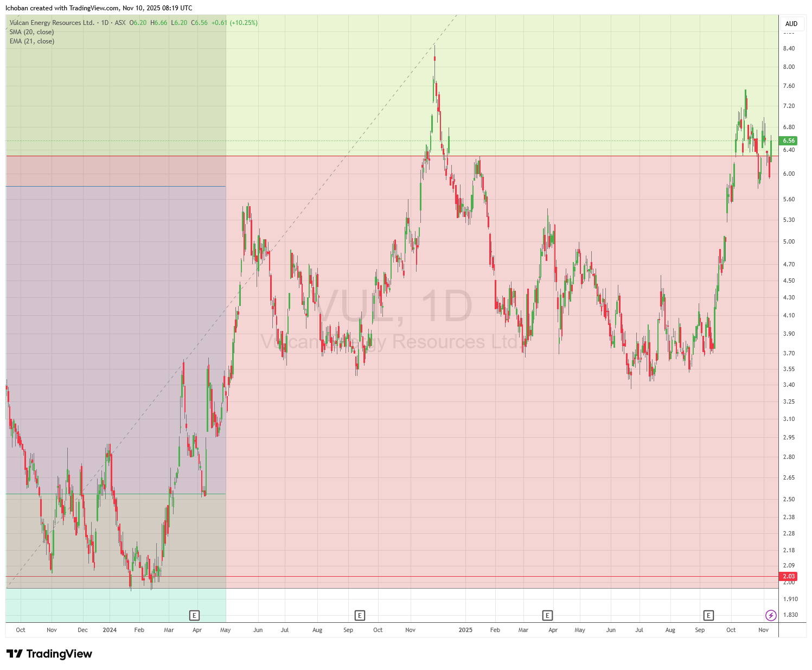Click the second earnings E marker from left
Image resolution: width=812 pixels, height=670 pixels.
click(360, 615)
